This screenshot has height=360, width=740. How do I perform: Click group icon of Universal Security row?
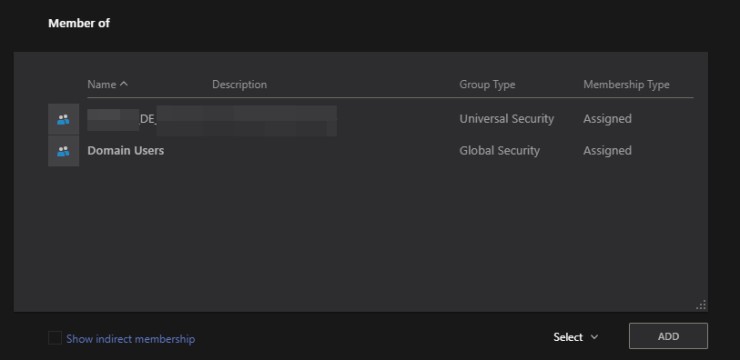click(63, 119)
